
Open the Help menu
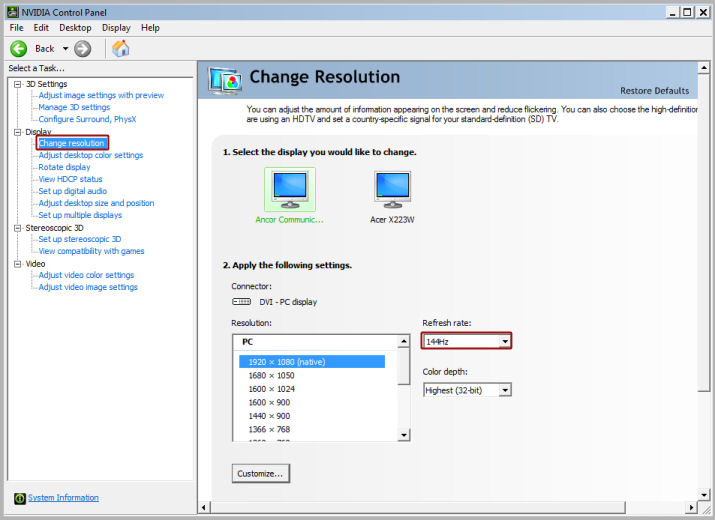[x=150, y=28]
